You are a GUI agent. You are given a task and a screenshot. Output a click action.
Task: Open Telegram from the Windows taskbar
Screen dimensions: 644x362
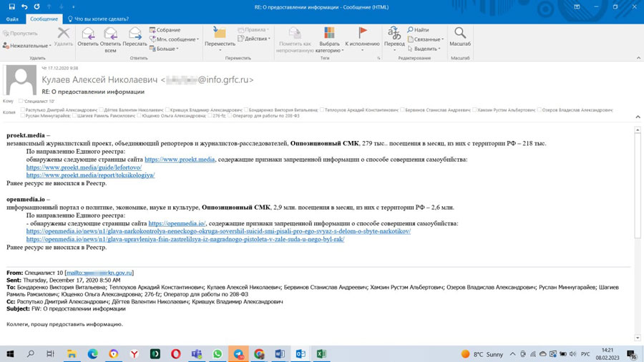[238, 354]
